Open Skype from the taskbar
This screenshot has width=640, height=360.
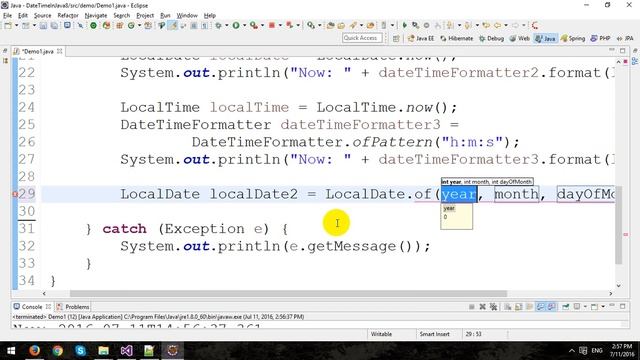click(80, 351)
